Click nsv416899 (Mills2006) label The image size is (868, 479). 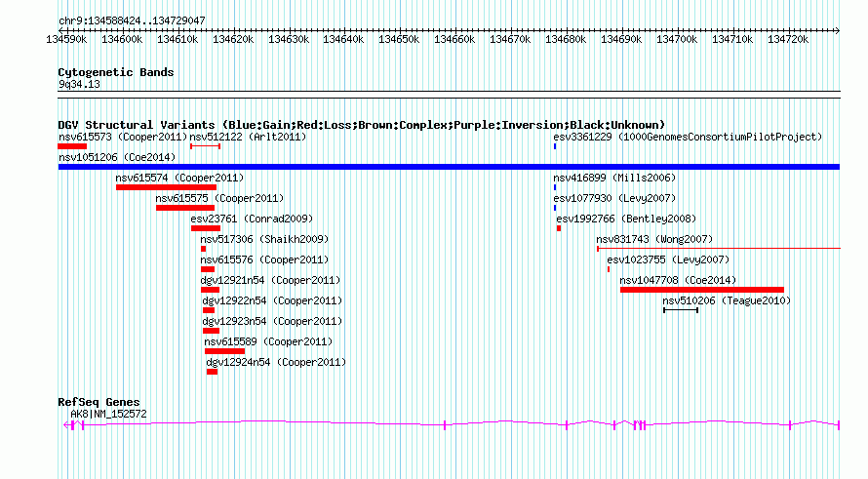[x=615, y=178]
